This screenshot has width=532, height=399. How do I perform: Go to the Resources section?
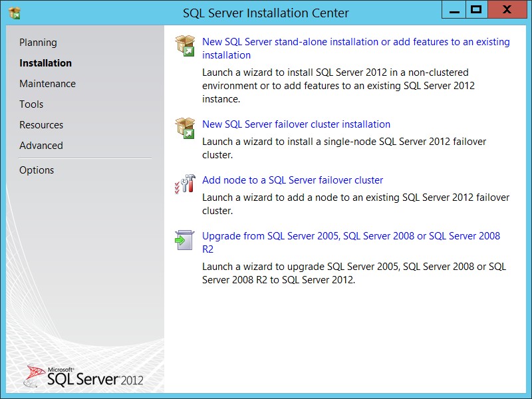tap(41, 125)
